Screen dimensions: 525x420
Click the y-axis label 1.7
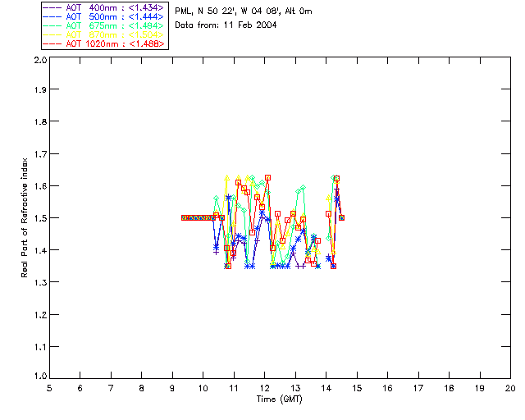[40, 154]
